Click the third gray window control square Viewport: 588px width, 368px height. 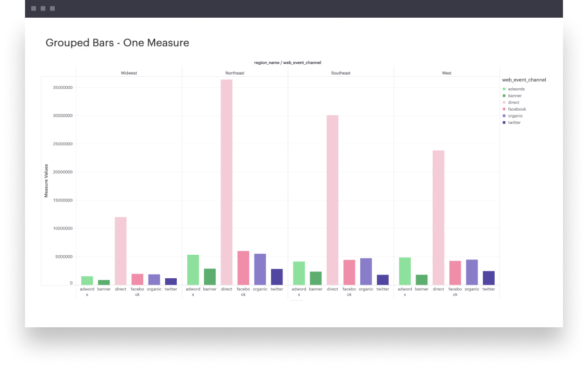52,8
